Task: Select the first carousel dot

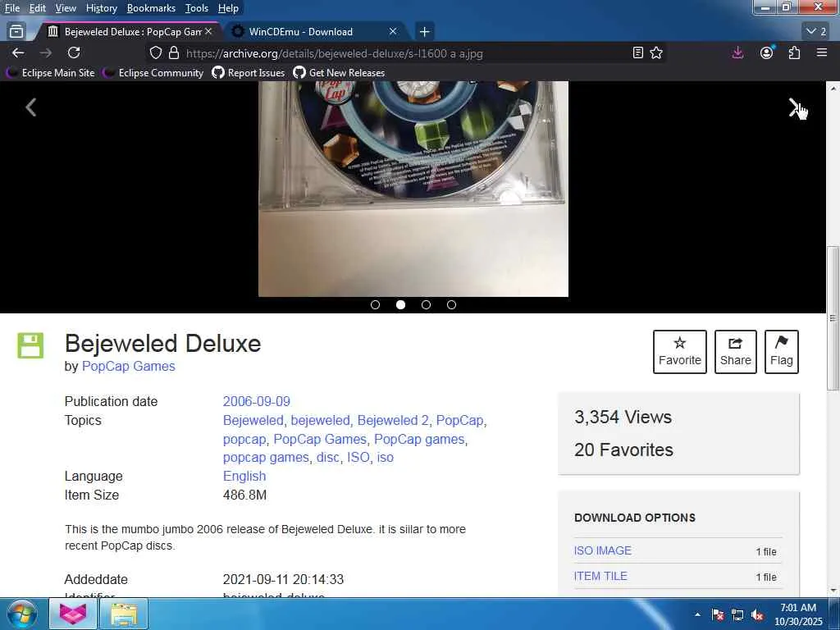Action: (x=375, y=305)
